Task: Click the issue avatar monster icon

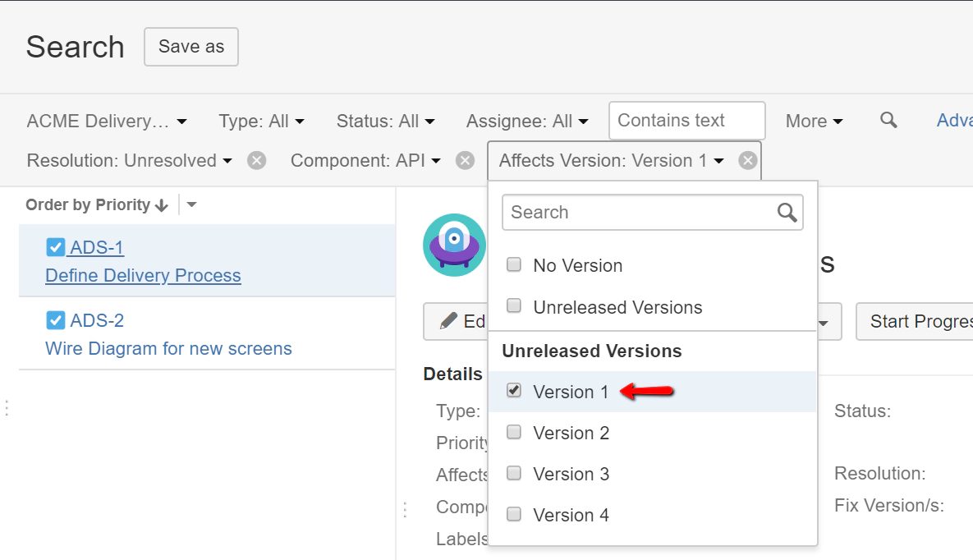Action: click(454, 244)
